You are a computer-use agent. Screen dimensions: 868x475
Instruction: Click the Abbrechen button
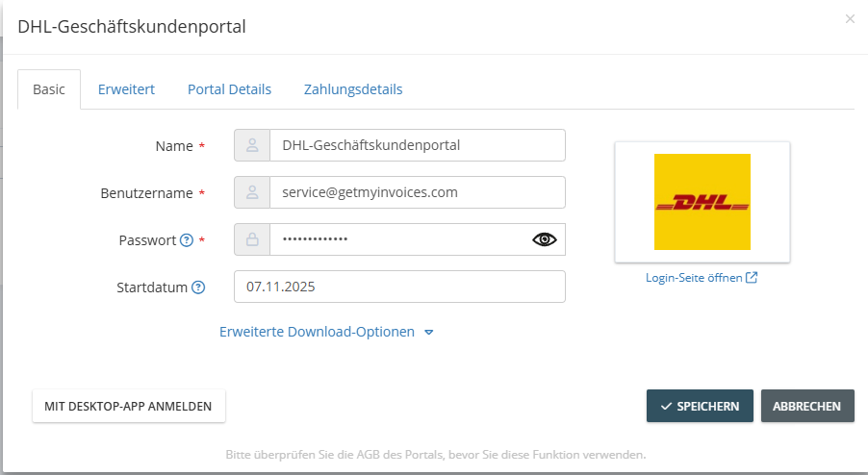coord(807,406)
